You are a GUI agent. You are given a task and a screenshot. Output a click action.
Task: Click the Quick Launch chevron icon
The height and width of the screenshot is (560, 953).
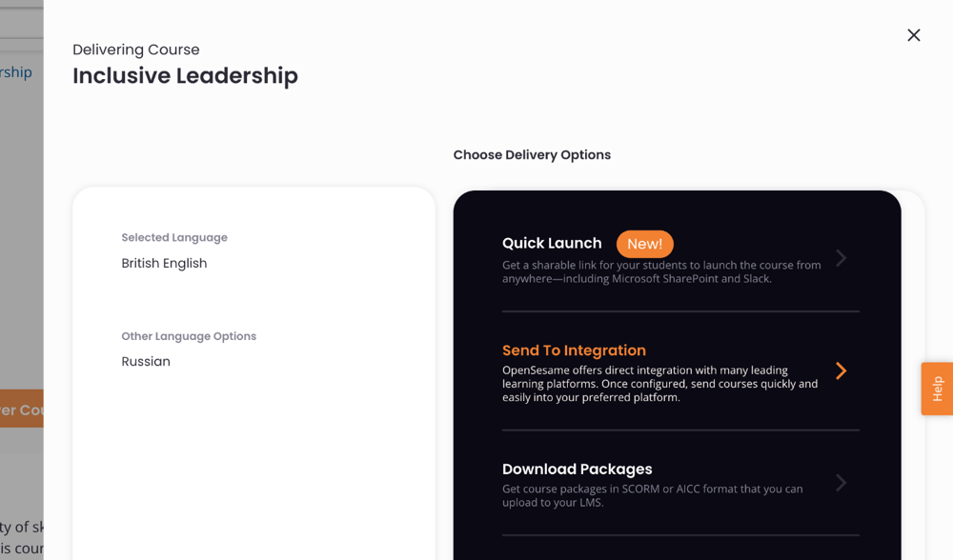[x=841, y=257]
